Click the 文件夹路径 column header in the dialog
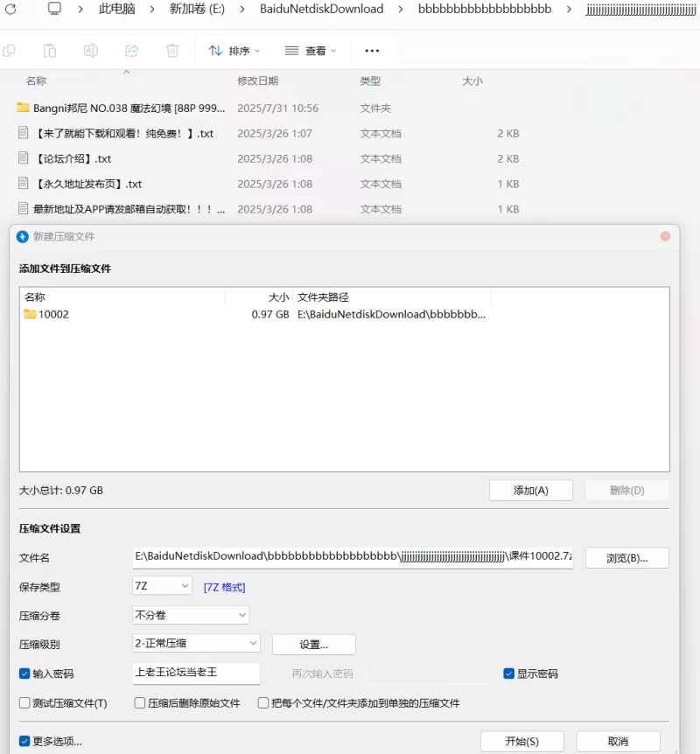Image resolution: width=700 pixels, height=754 pixels. (323, 297)
